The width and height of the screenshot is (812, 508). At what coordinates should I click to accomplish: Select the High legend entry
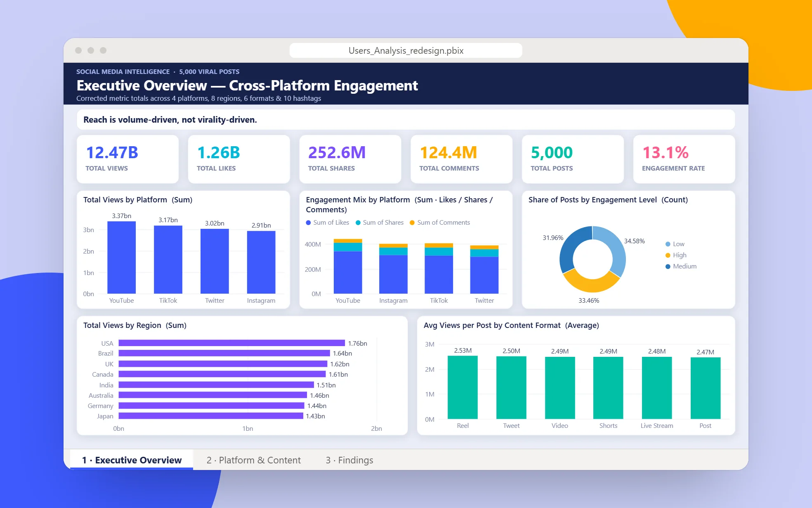pyautogui.click(x=676, y=255)
